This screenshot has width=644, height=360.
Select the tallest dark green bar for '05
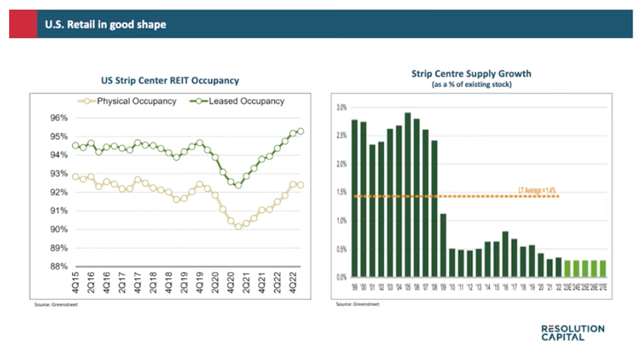click(x=407, y=195)
